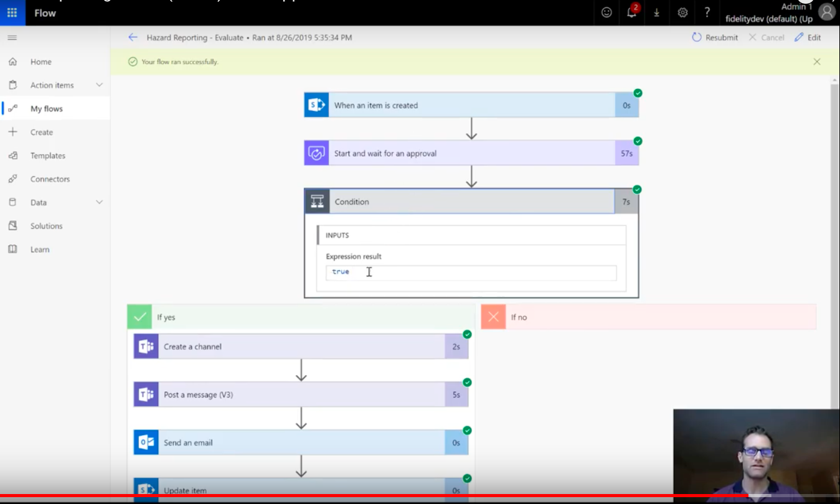Expand the Action items chevron
This screenshot has width=840, height=504.
[x=99, y=85]
